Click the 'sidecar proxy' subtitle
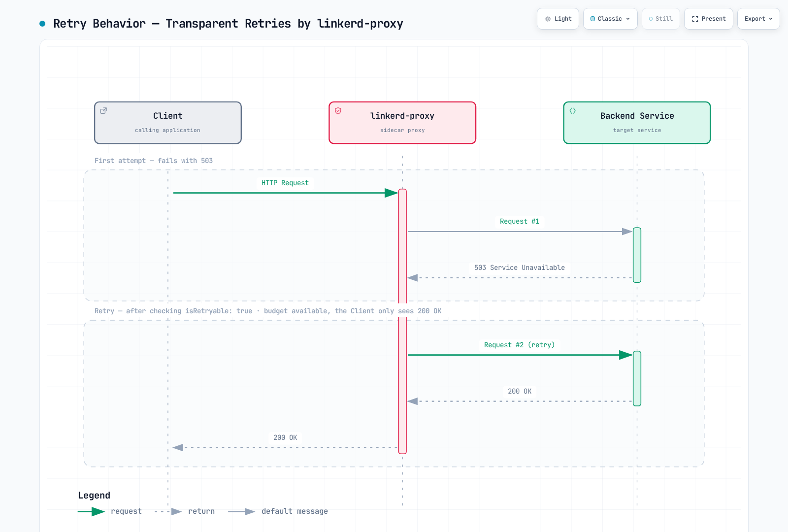This screenshot has width=788, height=532. 402,130
